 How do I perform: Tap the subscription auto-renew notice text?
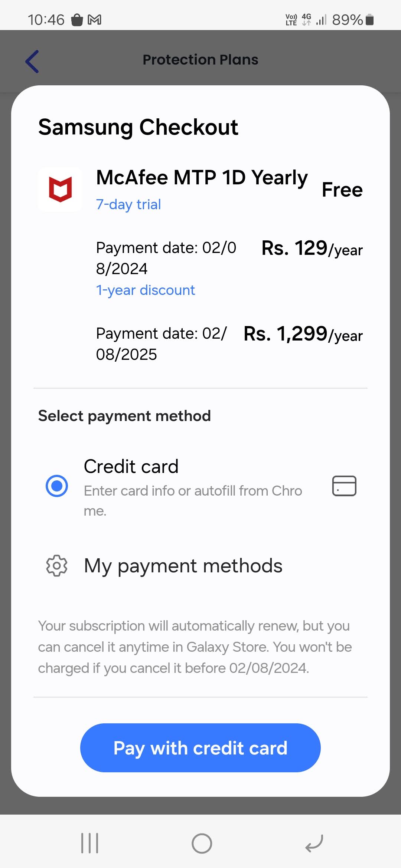click(195, 647)
